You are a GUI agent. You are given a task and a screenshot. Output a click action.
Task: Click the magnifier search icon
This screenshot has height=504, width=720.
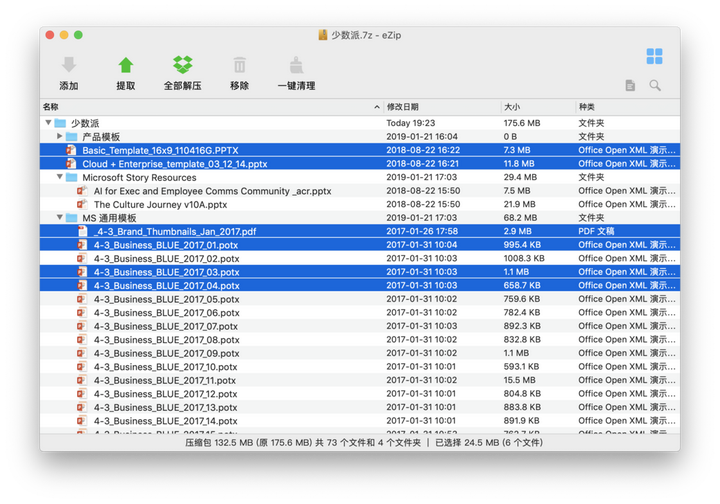[655, 85]
